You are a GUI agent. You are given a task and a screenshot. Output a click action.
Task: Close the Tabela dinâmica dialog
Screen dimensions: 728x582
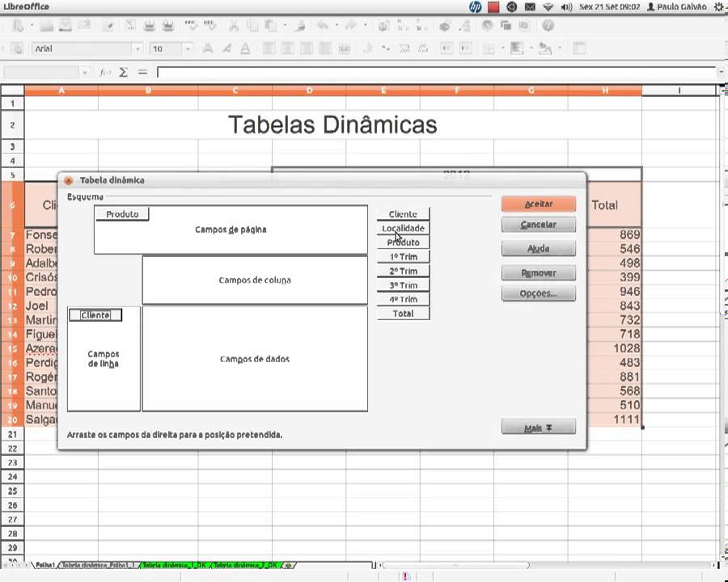click(x=69, y=180)
